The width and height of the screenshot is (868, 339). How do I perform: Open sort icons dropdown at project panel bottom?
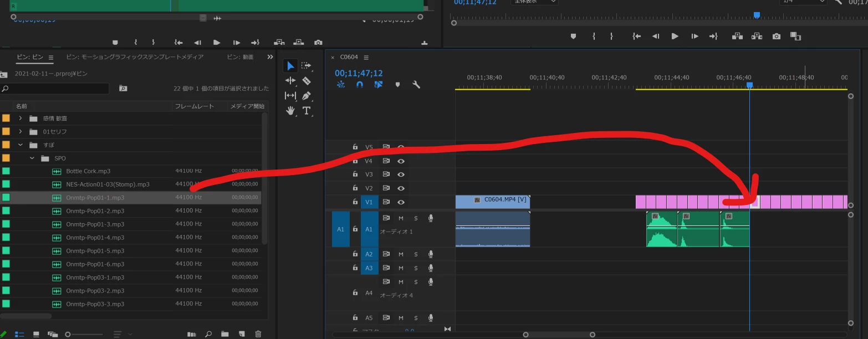pyautogui.click(x=122, y=334)
